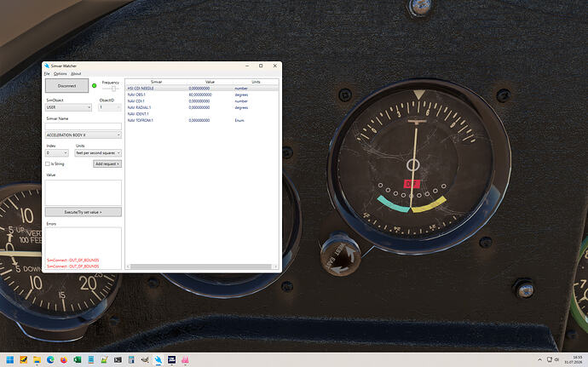The width and height of the screenshot is (588, 367).
Task: Click the Simvar Name input field
Action: pos(84,126)
